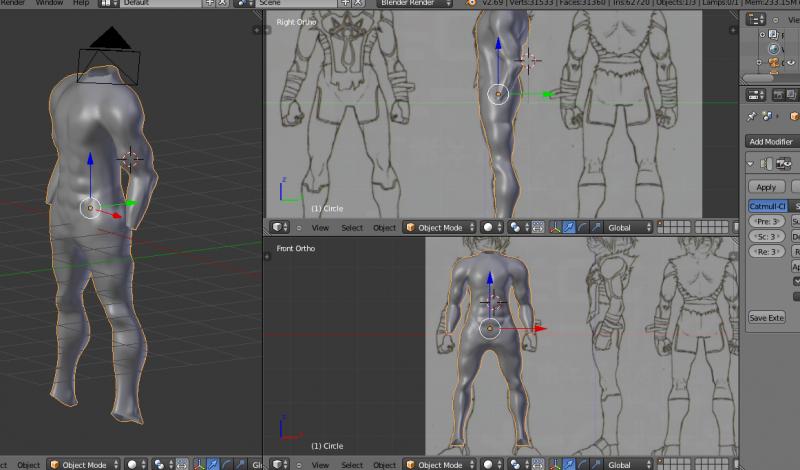800x470 pixels.
Task: Click Apply button in modifier panel
Action: pyautogui.click(x=766, y=187)
